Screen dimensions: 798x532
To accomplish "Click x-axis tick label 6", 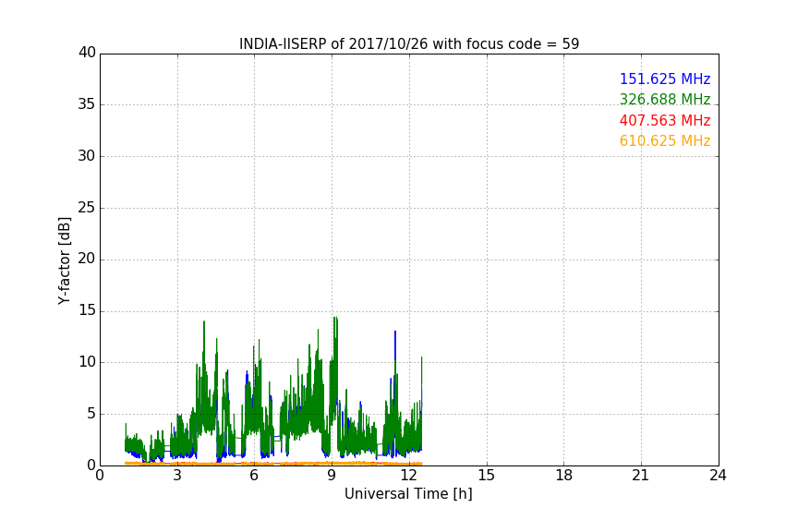I will [x=255, y=476].
